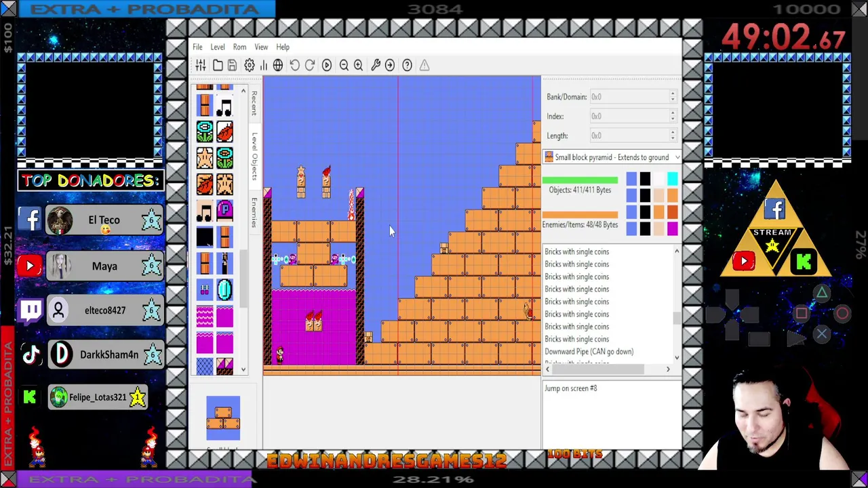Image resolution: width=868 pixels, height=488 pixels.
Task: Click the warning triangle icon
Action: point(425,65)
